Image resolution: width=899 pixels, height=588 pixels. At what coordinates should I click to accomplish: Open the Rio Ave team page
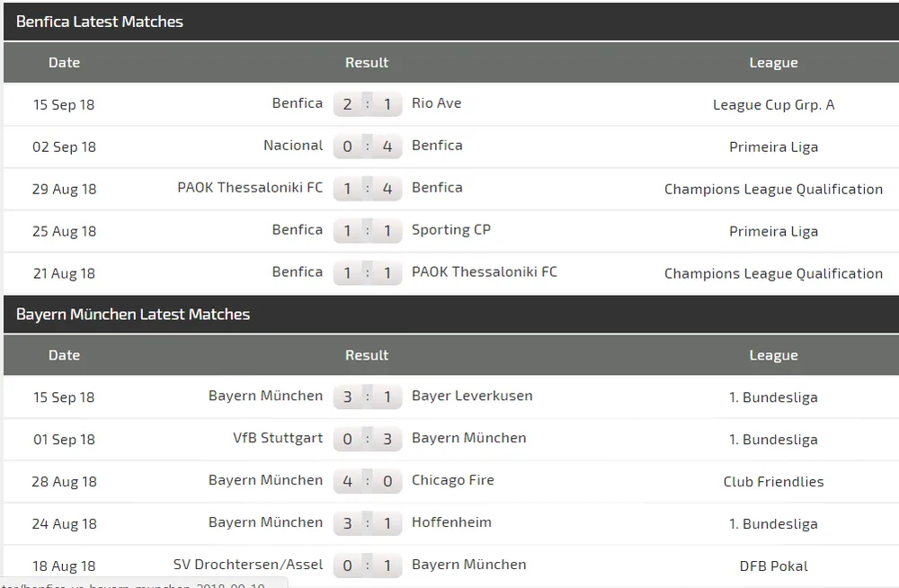[x=437, y=102]
